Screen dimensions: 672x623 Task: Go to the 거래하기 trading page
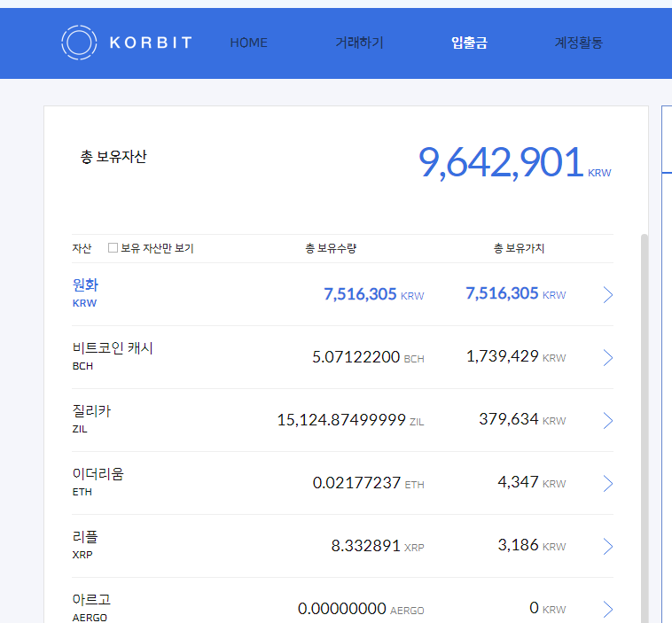click(359, 43)
